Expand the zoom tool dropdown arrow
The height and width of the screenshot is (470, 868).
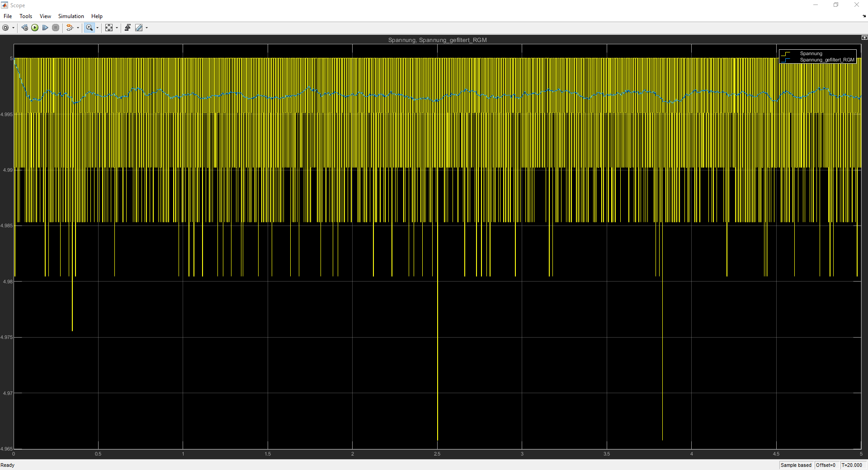(x=97, y=28)
